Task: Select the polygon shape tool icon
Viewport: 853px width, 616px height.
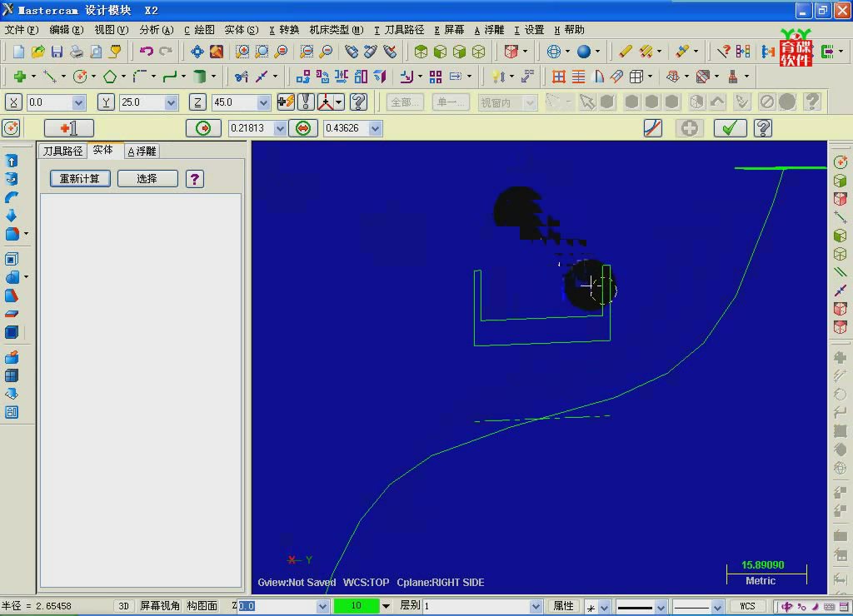Action: click(x=110, y=77)
